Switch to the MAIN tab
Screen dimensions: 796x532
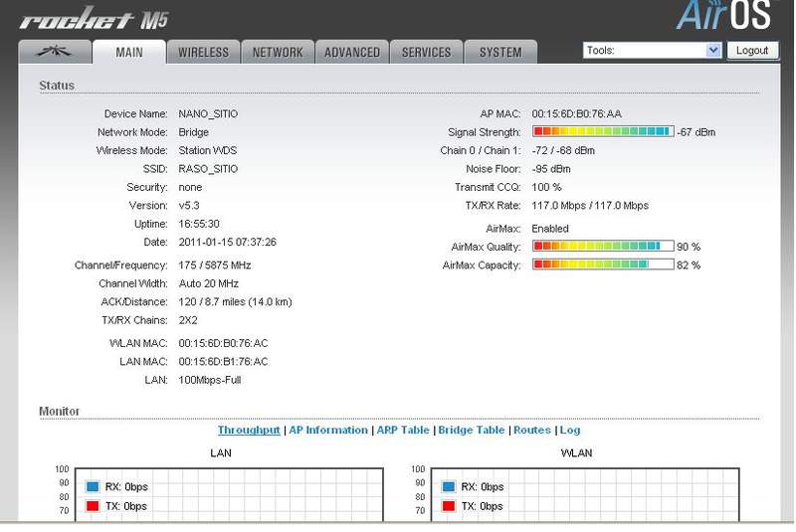click(x=129, y=53)
